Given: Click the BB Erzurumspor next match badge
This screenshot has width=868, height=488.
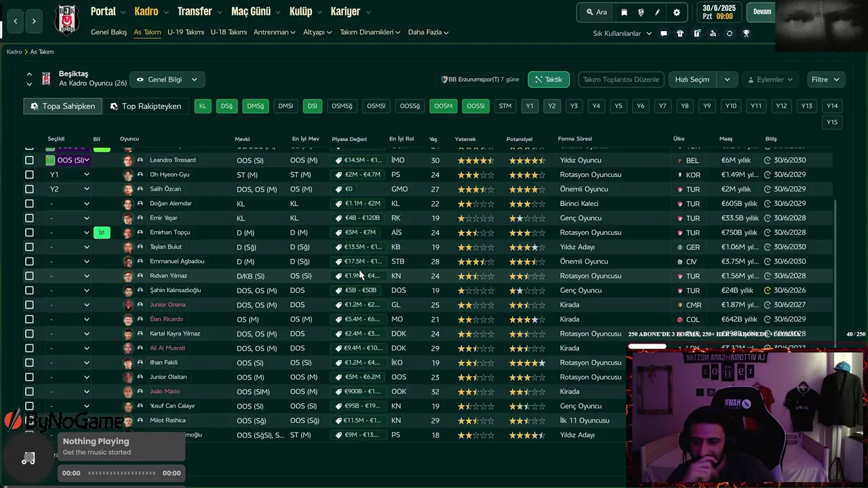Looking at the screenshot, I should (x=480, y=79).
